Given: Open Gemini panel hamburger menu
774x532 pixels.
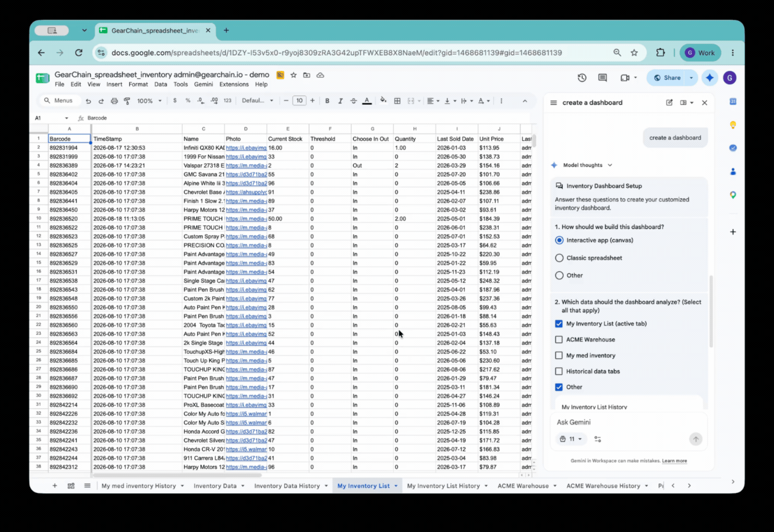Looking at the screenshot, I should 553,103.
